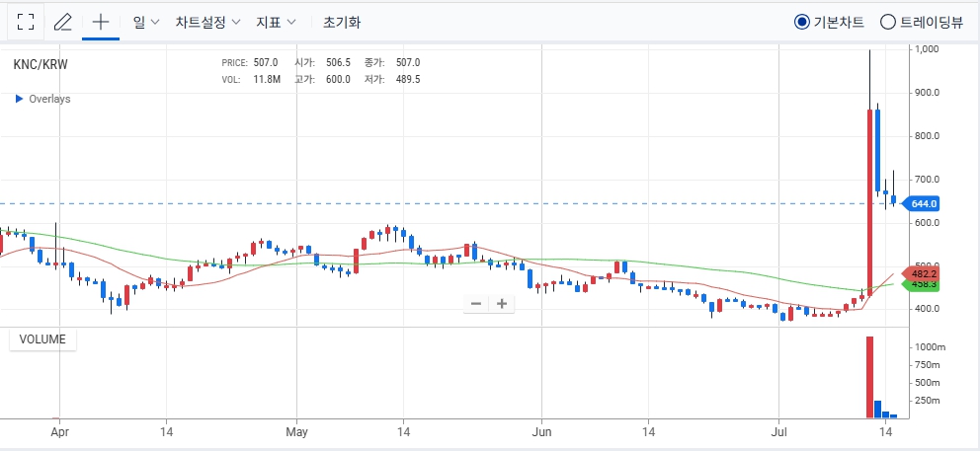Click the 초기화 reset button
Screen dimensions: 980x451
coord(342,22)
